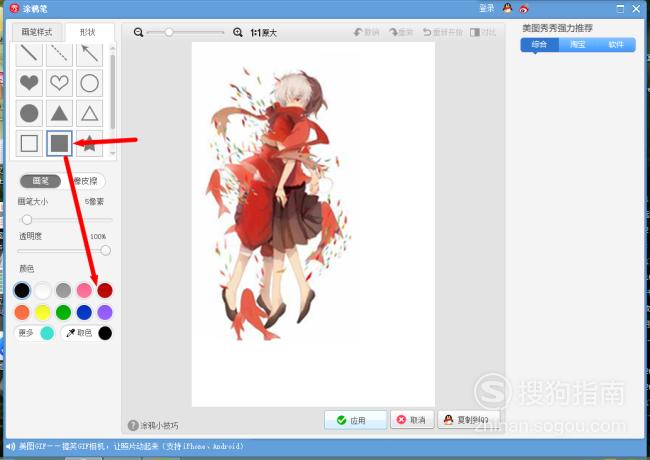
Task: Pick the yellow color swatch
Action: pos(43,312)
